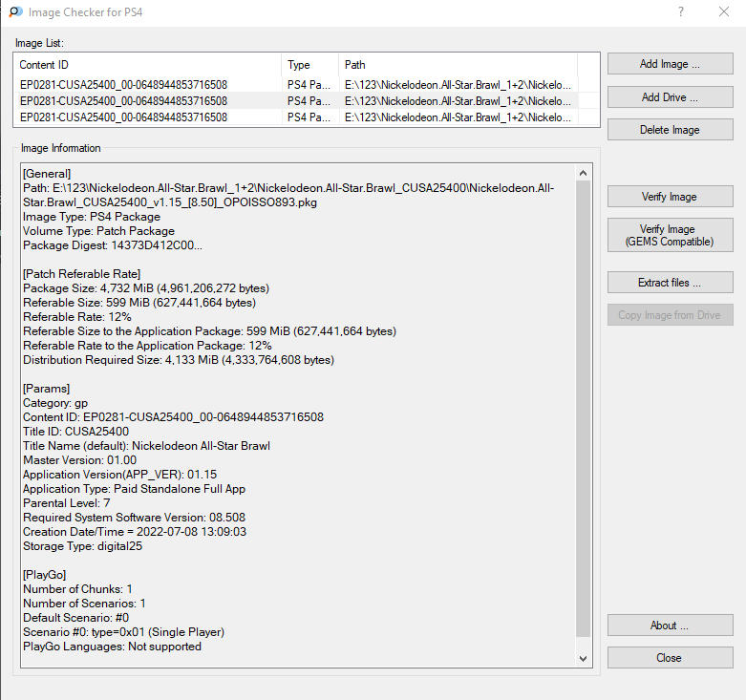Click the 'Title ID: CUSA25400' line
This screenshot has height=700, width=746.
coord(75,432)
